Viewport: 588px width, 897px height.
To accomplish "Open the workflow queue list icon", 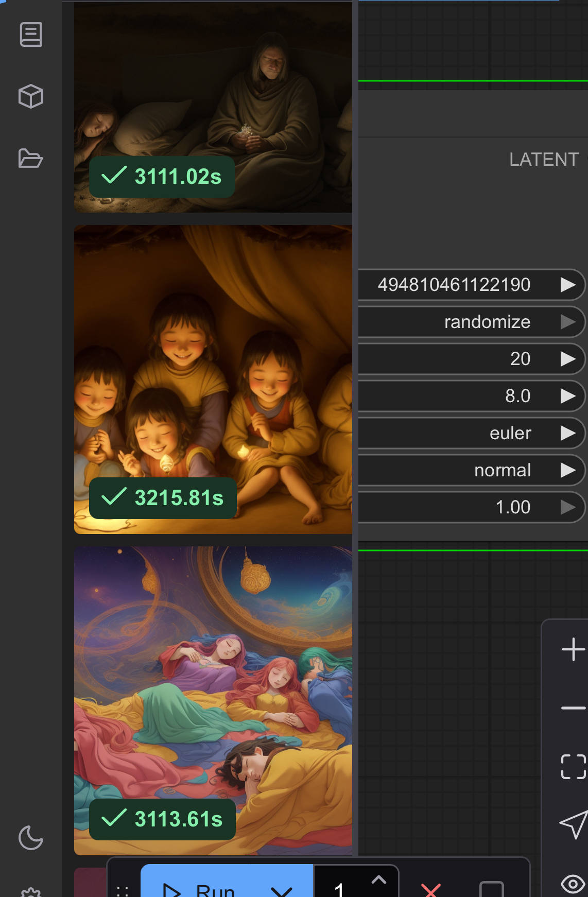I will [x=31, y=34].
